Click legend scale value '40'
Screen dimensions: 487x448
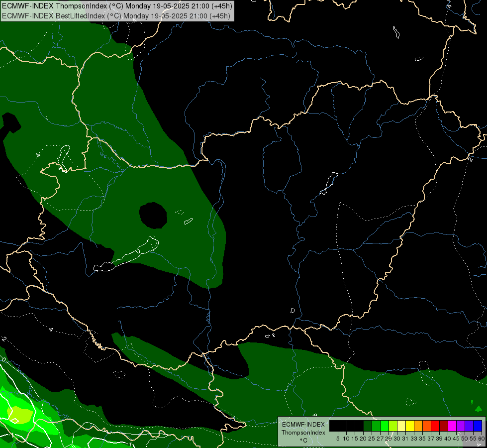pos(448,439)
